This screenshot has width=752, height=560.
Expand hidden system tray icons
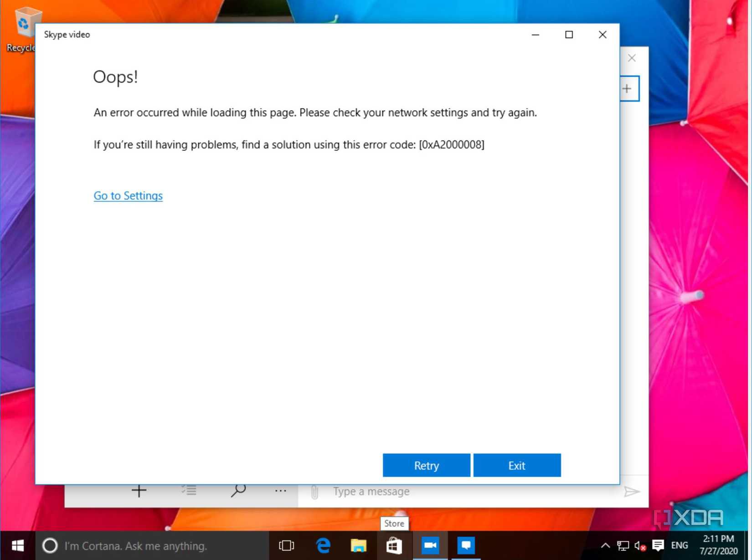(605, 545)
